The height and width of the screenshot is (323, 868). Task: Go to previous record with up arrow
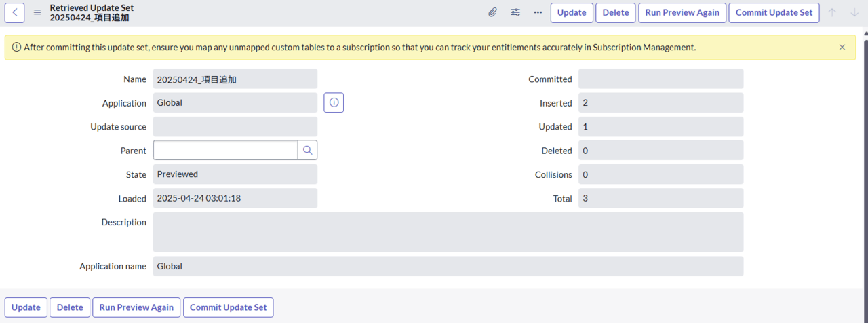point(832,12)
